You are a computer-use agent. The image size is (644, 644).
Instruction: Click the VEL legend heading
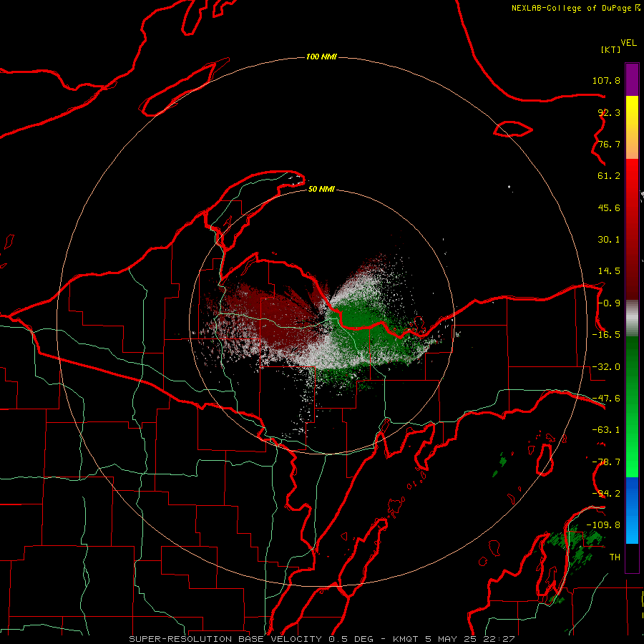pyautogui.click(x=628, y=43)
